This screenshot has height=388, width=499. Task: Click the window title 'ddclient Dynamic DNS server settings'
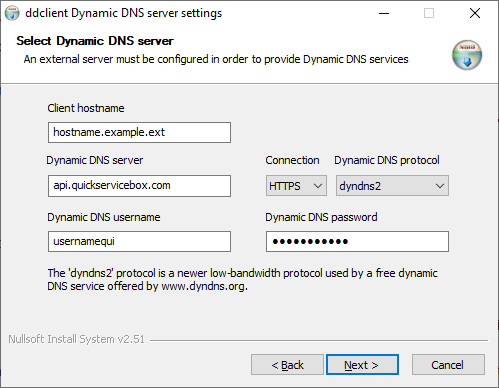[x=124, y=13]
